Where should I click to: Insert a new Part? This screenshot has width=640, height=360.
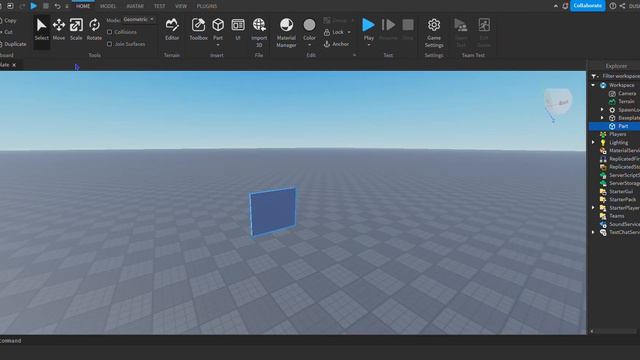click(218, 25)
